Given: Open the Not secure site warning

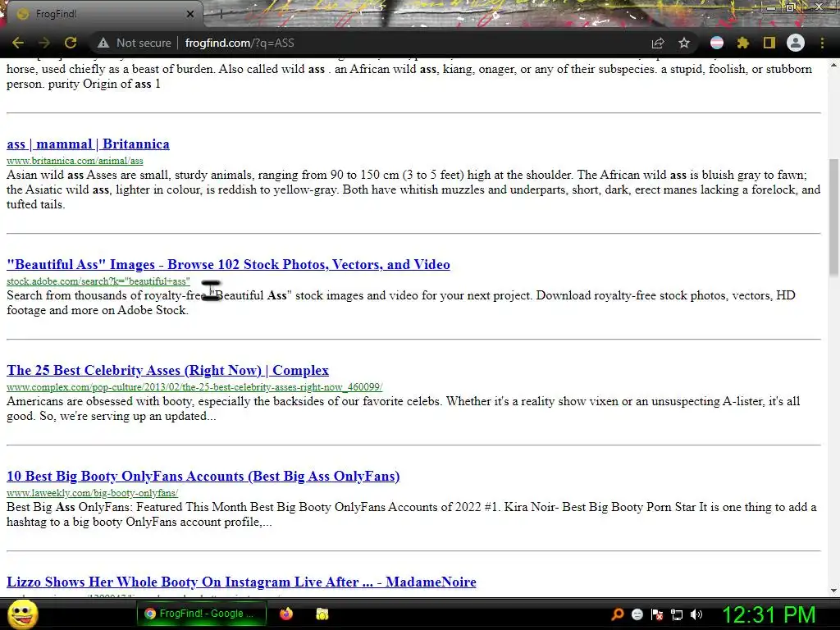Looking at the screenshot, I should tap(135, 43).
